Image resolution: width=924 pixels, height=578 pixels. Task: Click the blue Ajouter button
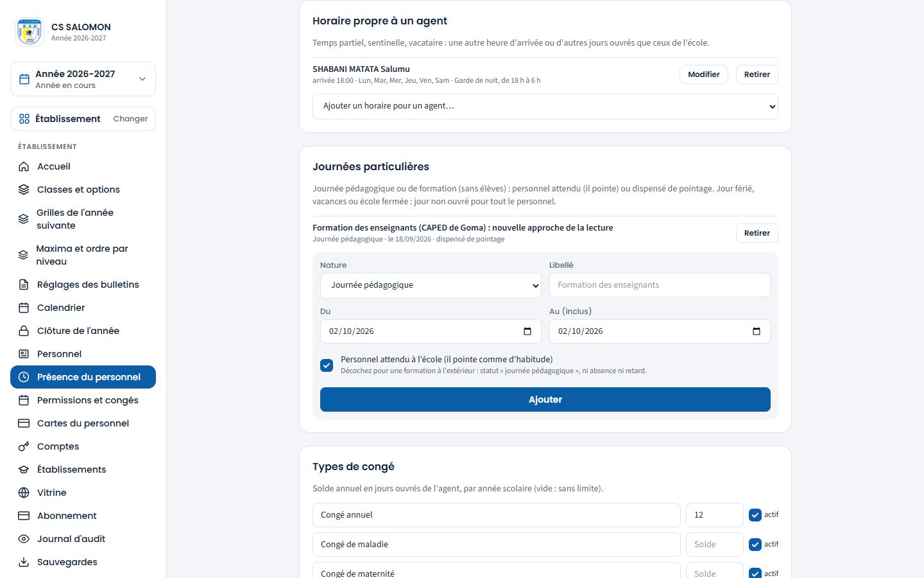click(x=545, y=399)
